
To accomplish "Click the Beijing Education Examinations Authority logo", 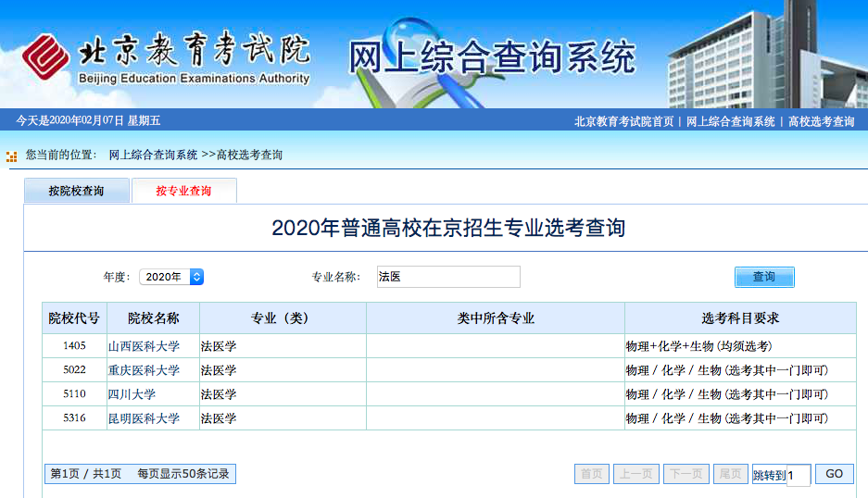I will [x=167, y=57].
